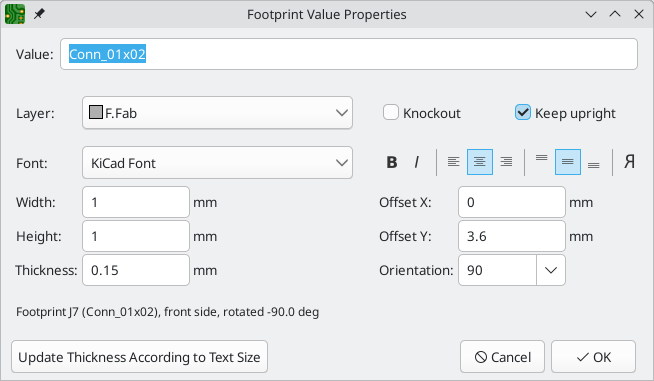The image size is (654, 381).
Task: Open the Layer dropdown showing F.Fab
Action: [217, 113]
